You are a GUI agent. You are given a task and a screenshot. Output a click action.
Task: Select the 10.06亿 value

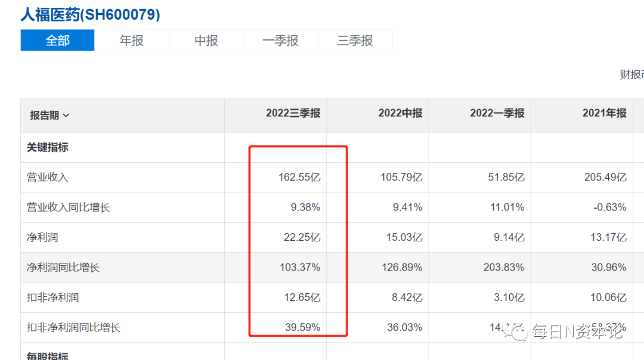(x=608, y=297)
